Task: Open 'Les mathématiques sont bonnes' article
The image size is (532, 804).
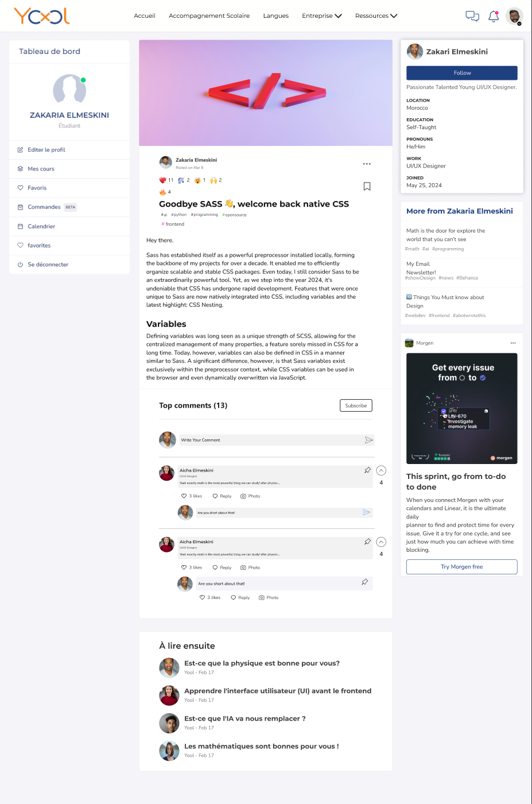Action: [x=262, y=747]
